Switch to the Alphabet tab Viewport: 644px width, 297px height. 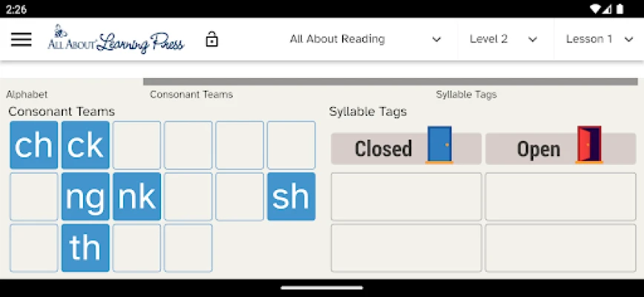point(27,94)
